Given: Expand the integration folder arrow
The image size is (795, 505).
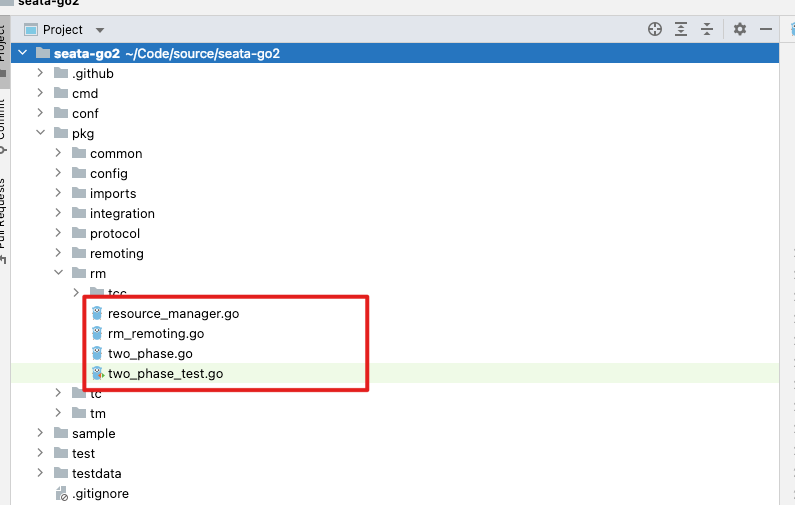Looking at the screenshot, I should point(58,213).
